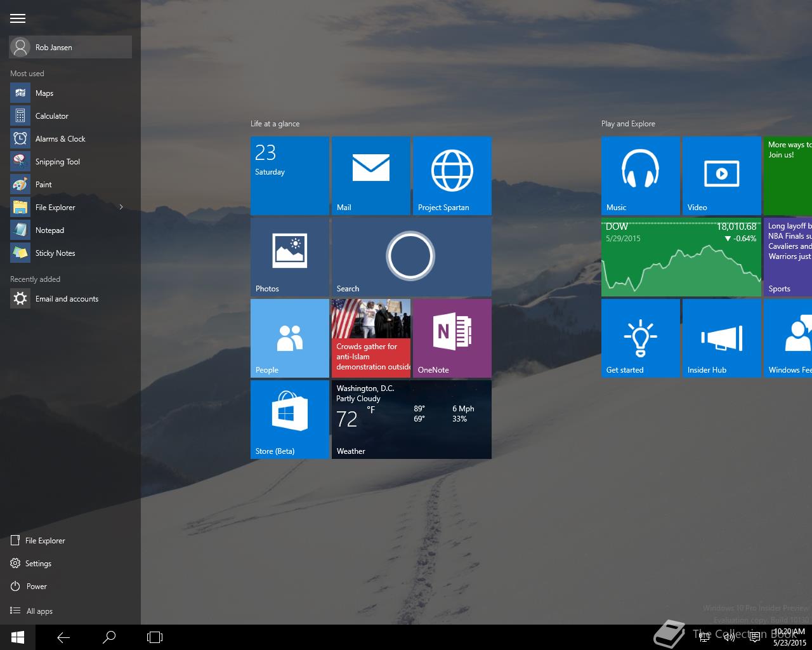Click the Life at a glance group header
This screenshot has width=812, height=650.
pos(275,124)
